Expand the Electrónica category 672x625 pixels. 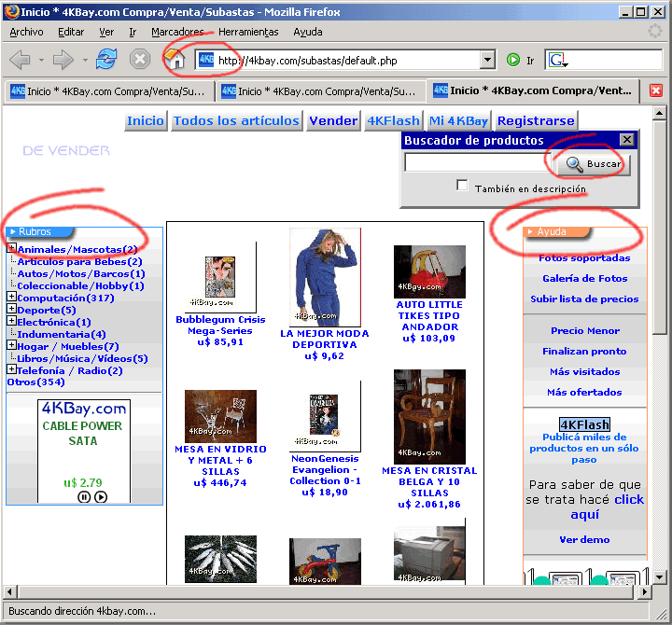pyautogui.click(x=12, y=320)
